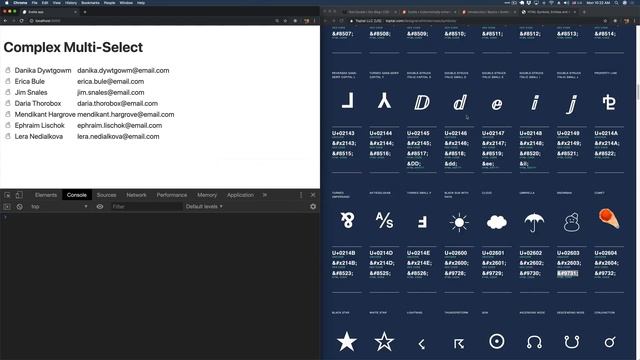
Task: Expand more DevTools tabs with the chevron
Action: pos(264,195)
